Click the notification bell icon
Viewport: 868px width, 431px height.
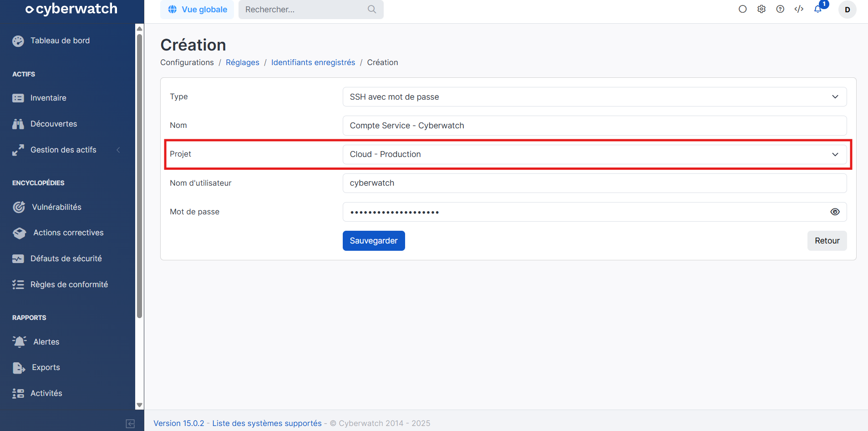818,9
